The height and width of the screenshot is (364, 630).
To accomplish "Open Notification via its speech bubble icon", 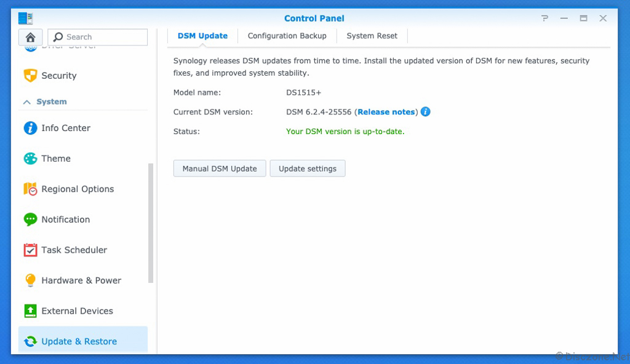I will click(x=30, y=220).
